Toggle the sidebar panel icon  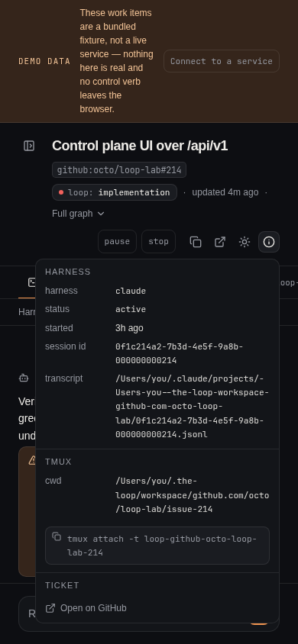[29, 146]
